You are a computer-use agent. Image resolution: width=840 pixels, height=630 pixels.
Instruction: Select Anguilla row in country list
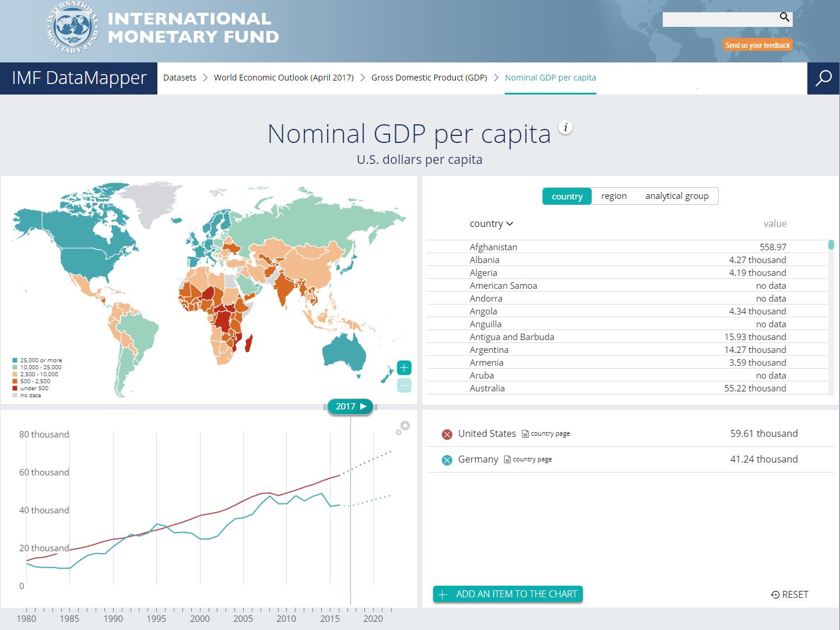coord(627,324)
